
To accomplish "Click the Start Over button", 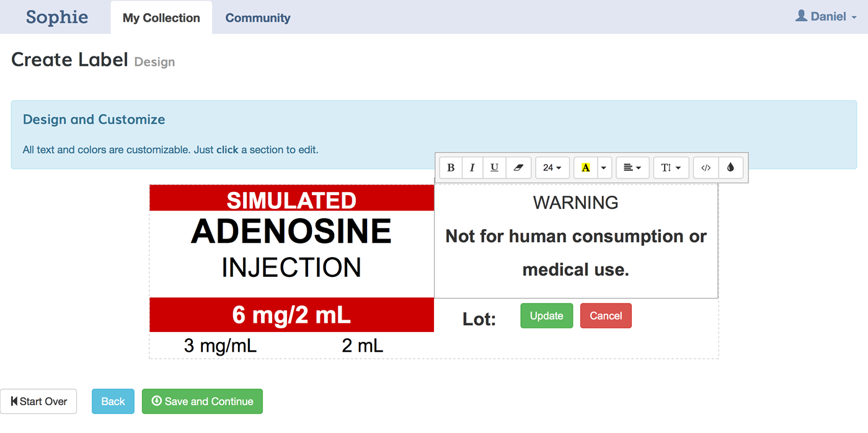I will (38, 401).
